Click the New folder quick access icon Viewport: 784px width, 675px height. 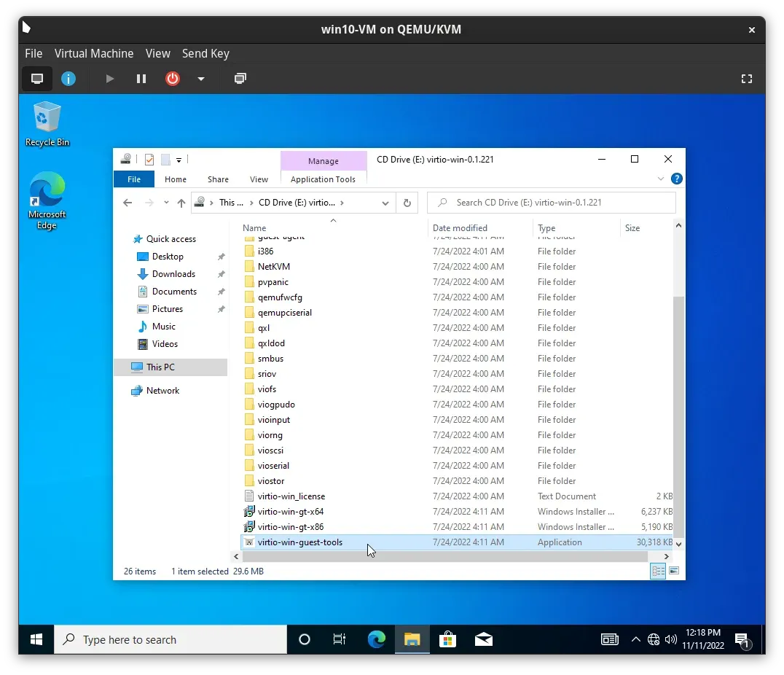click(x=165, y=160)
